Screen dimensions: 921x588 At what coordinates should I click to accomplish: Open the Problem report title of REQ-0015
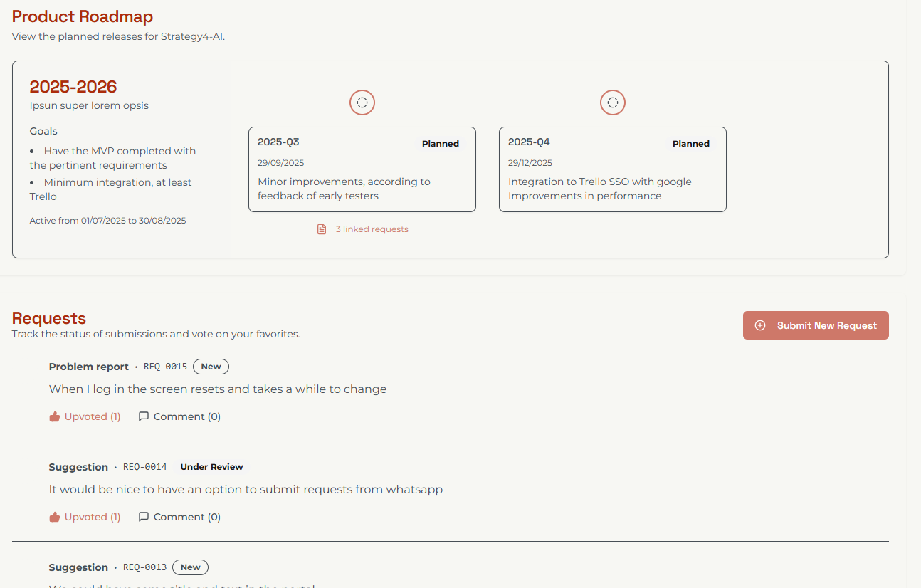click(x=88, y=367)
